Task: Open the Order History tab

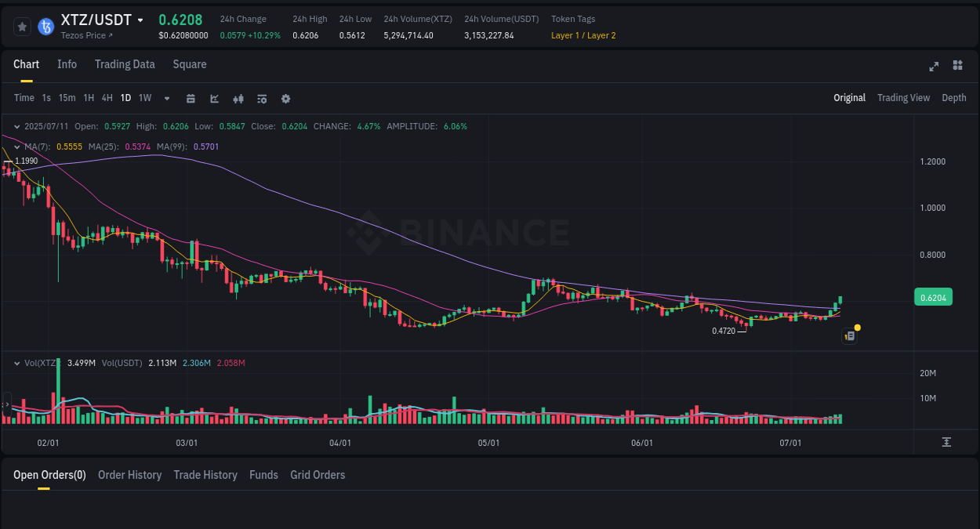Action: (129, 475)
